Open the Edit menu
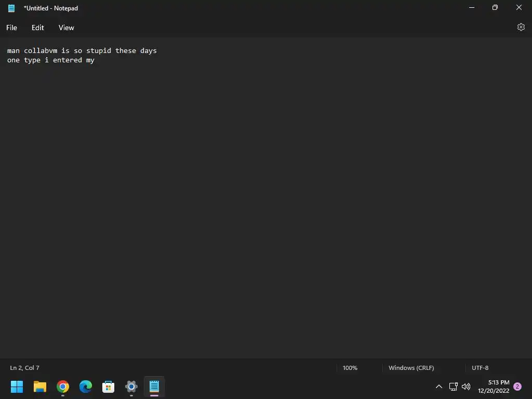The image size is (532, 399). 37,28
